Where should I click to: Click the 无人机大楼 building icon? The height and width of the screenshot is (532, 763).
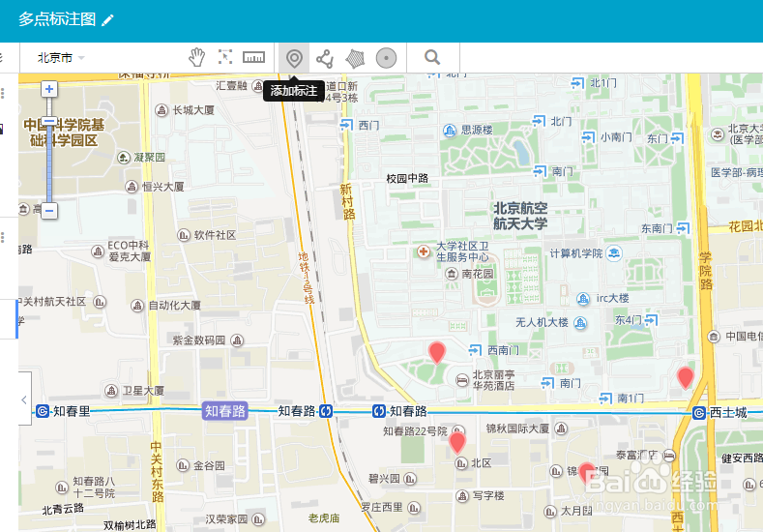click(x=580, y=323)
